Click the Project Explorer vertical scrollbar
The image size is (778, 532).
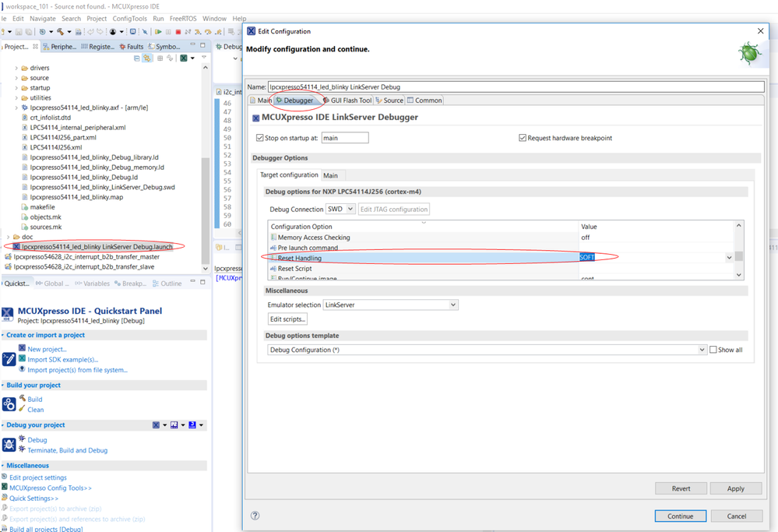[206, 210]
